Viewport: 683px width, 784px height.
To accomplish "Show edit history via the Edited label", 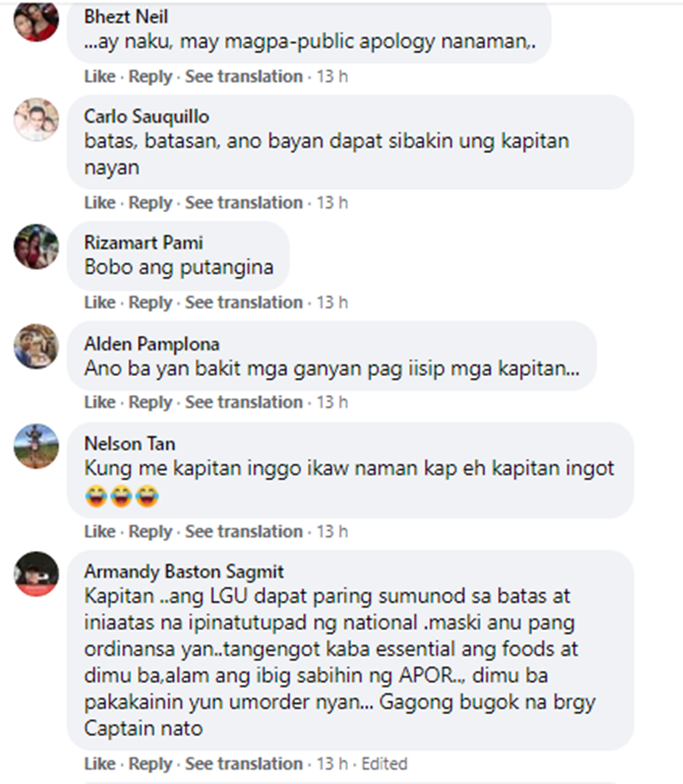I will [384, 764].
